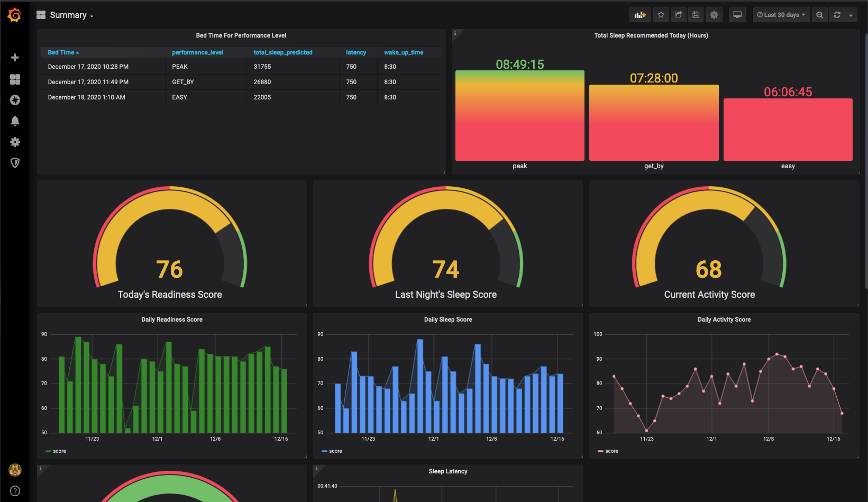Expand refresh interval dropdown arrow
The image size is (868, 502).
click(851, 15)
